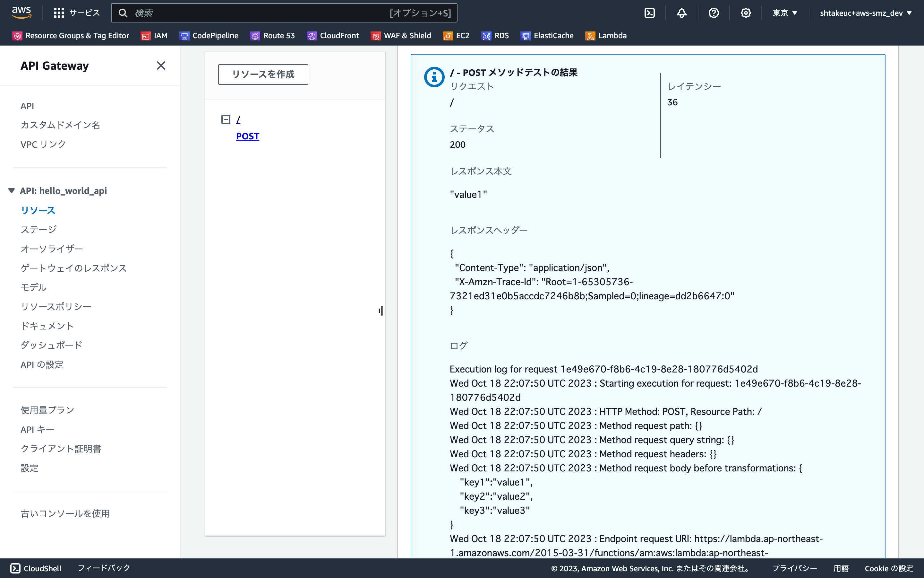The height and width of the screenshot is (578, 924).
Task: Click the IAM shortcut icon
Action: pos(145,36)
